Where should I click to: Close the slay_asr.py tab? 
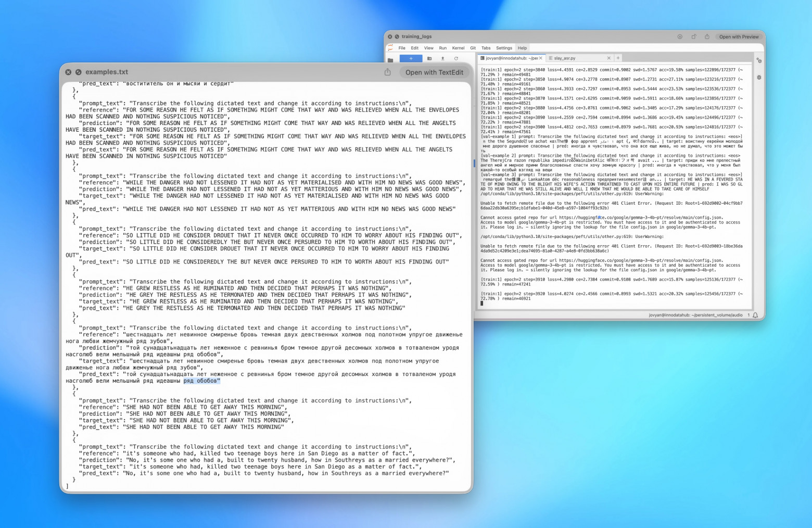609,58
